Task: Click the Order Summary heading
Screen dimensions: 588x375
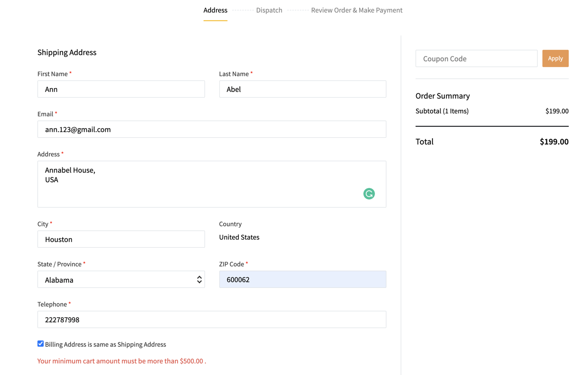Action: (x=442, y=96)
